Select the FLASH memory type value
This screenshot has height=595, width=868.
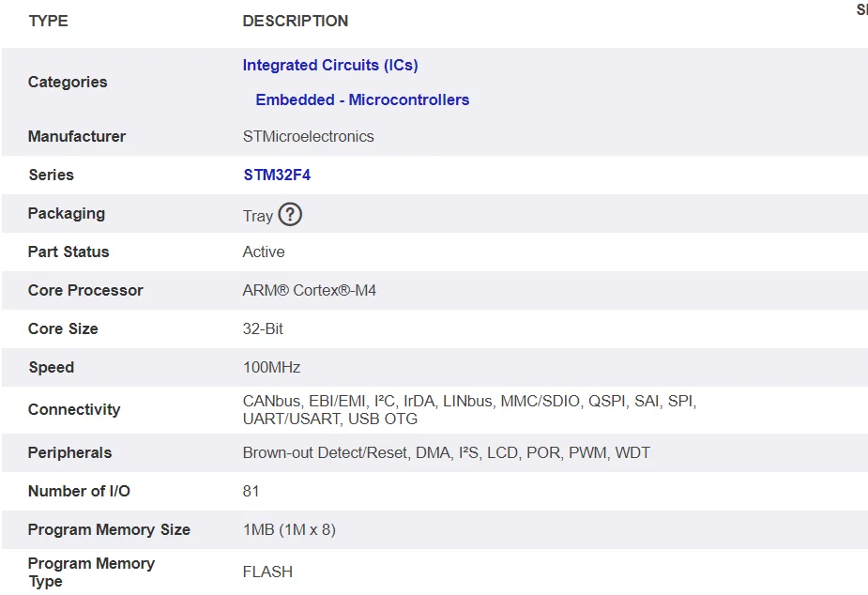click(267, 572)
